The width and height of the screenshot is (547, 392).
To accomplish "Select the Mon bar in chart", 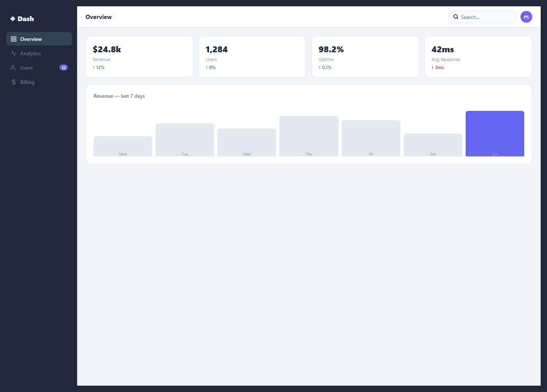I will click(123, 146).
